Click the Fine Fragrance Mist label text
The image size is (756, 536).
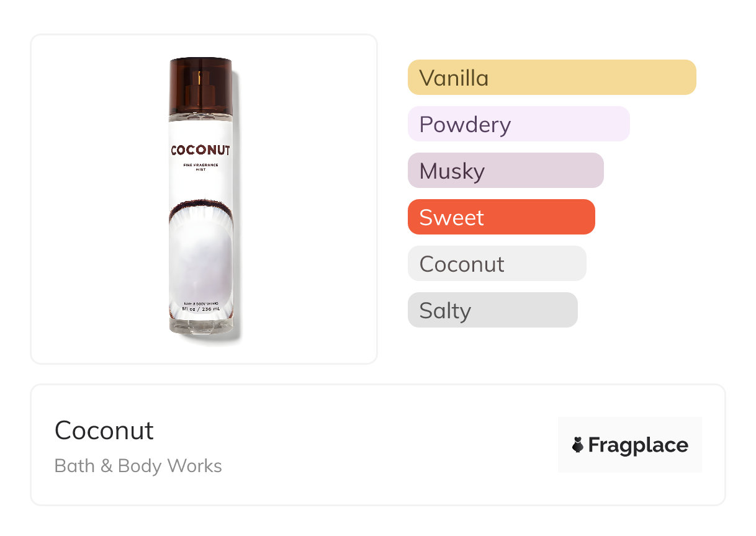[200, 166]
